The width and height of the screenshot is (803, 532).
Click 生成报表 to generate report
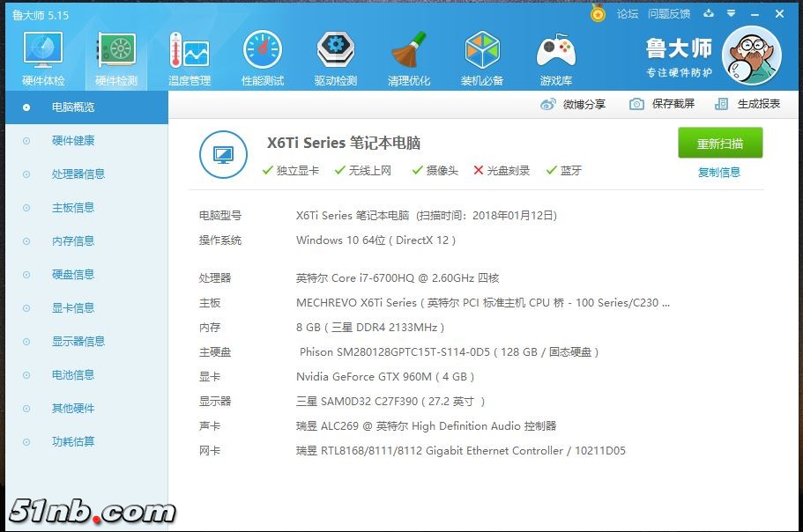point(747,104)
